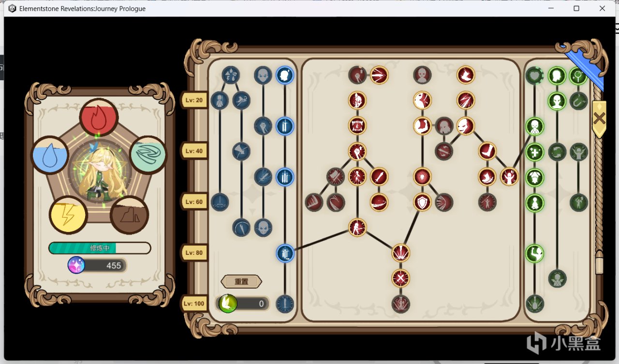The image size is (619, 364).
Task: Click the Lv: 40 level marker
Action: (x=194, y=151)
